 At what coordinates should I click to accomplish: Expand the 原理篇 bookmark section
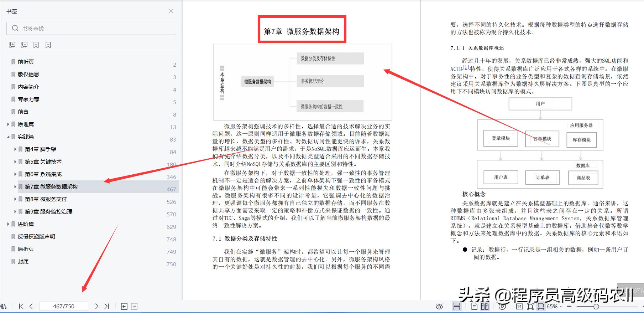click(x=8, y=124)
